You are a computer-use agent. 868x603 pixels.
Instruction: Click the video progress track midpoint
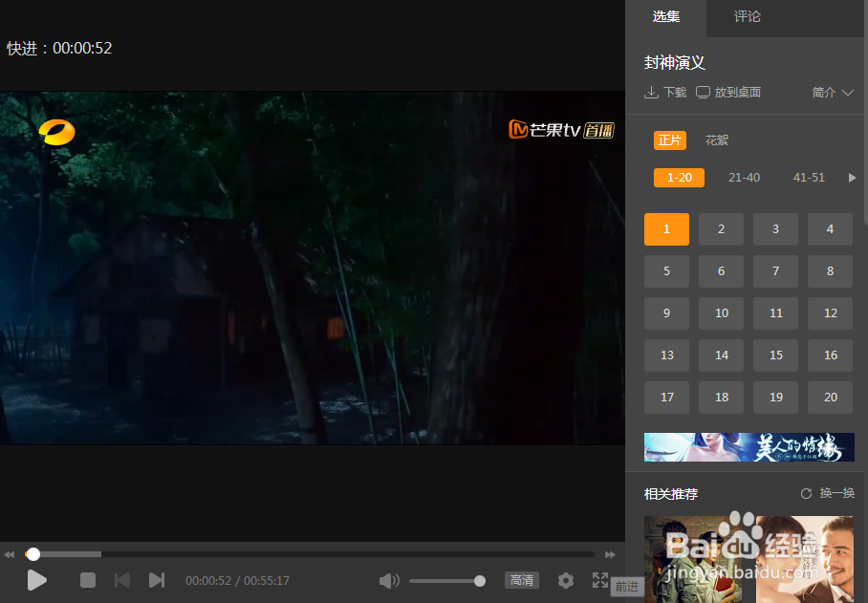[x=310, y=553]
